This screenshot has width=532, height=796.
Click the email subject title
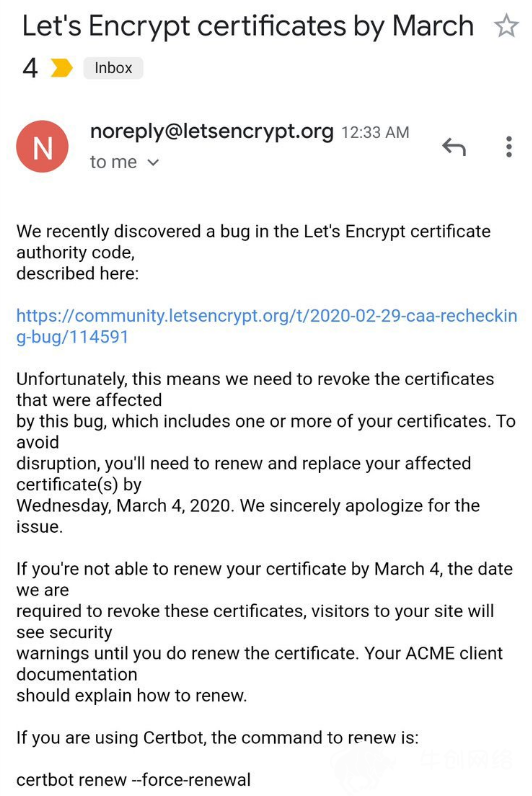coord(248,47)
